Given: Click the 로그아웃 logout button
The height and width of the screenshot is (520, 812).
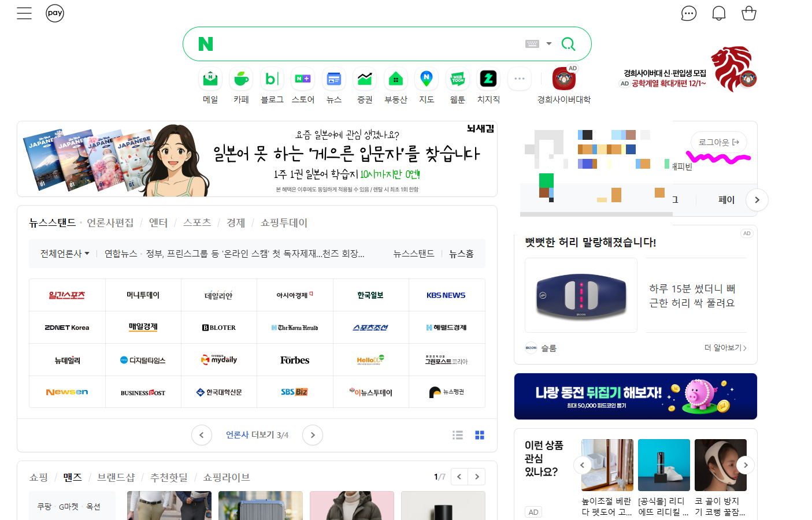Looking at the screenshot, I should coord(719,142).
